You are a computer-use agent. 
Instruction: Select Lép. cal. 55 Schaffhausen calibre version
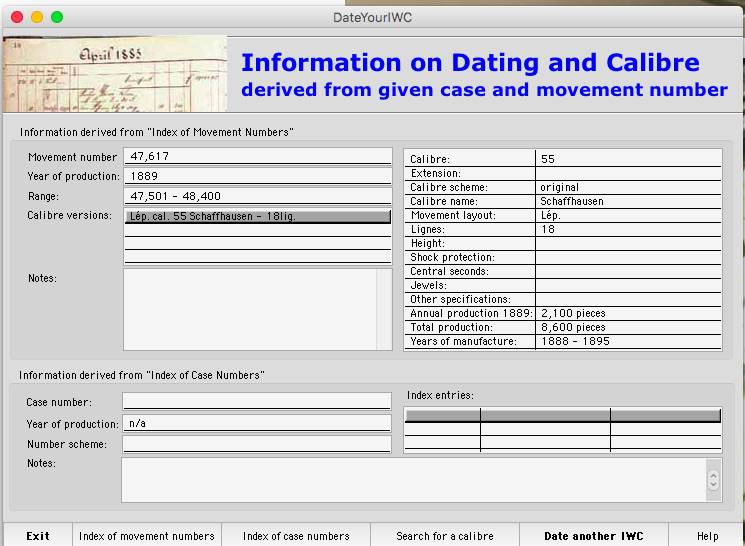257,216
